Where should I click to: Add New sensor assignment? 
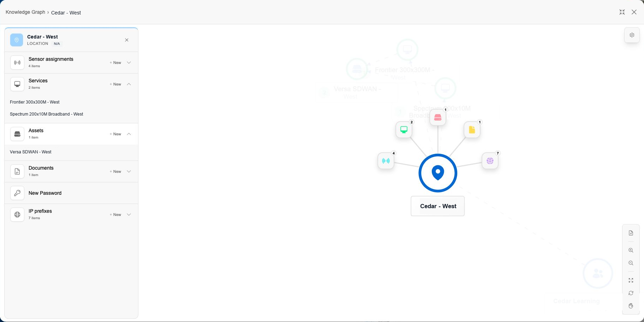(115, 63)
